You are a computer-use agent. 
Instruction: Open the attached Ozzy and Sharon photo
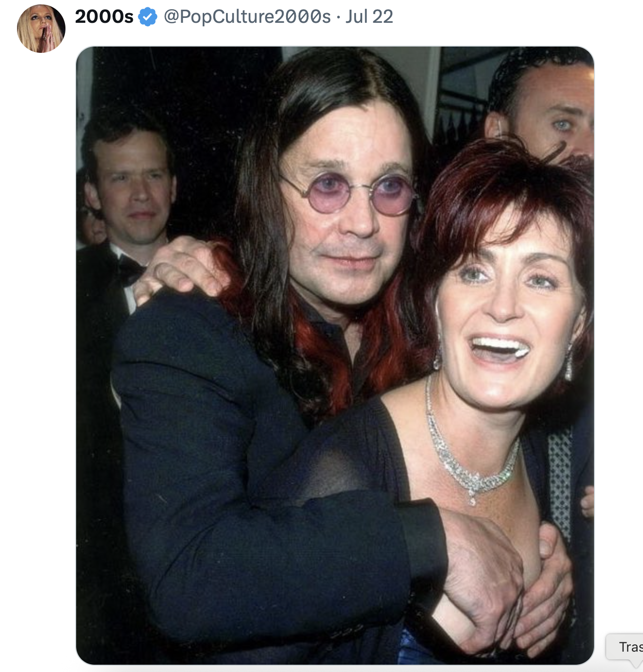pos(335,359)
